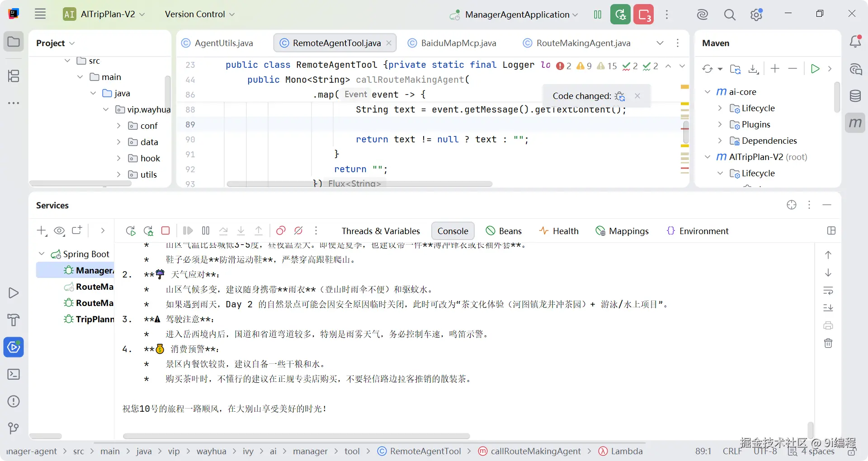Run Maven build green arrow
The height and width of the screenshot is (461, 868).
pos(815,69)
